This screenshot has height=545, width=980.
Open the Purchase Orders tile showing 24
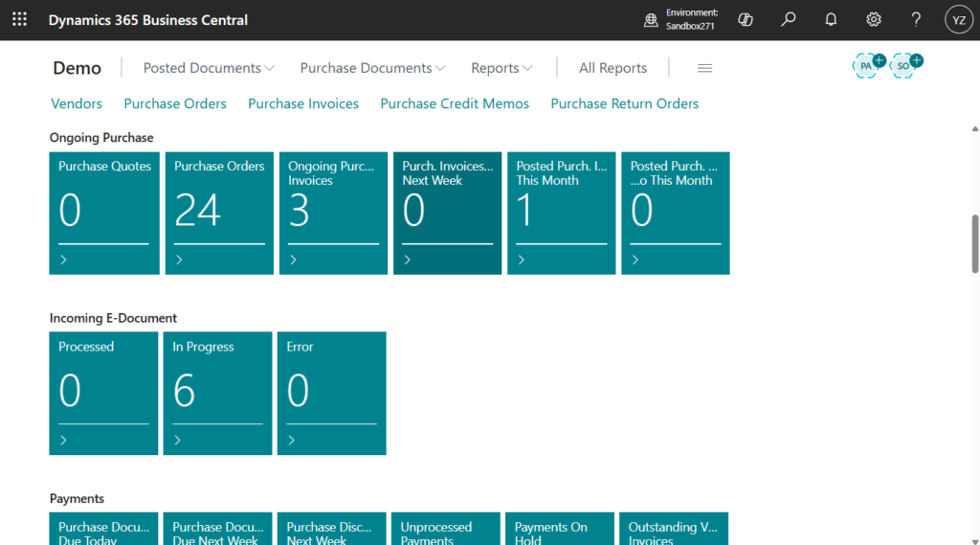pos(219,213)
